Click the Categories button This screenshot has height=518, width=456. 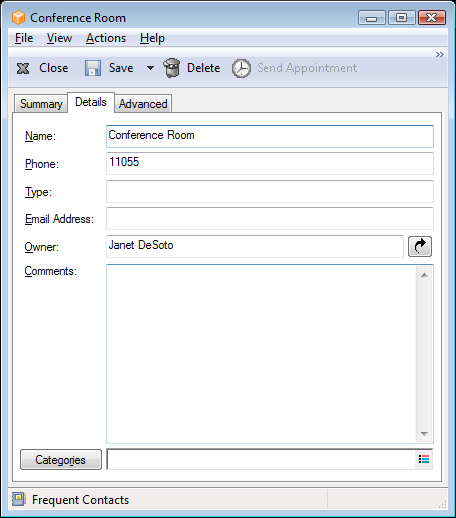[61, 460]
